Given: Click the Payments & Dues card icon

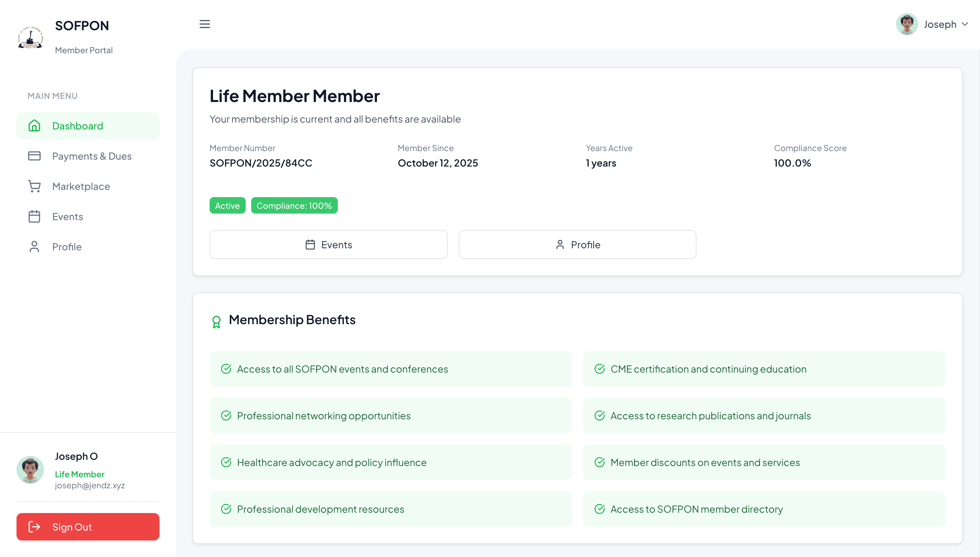Looking at the screenshot, I should (34, 156).
